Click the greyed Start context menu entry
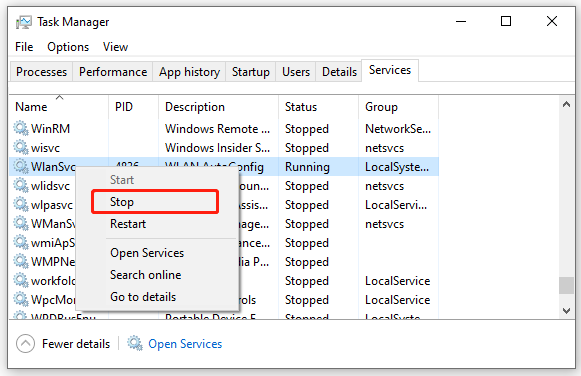This screenshot has width=581, height=376. point(157,180)
